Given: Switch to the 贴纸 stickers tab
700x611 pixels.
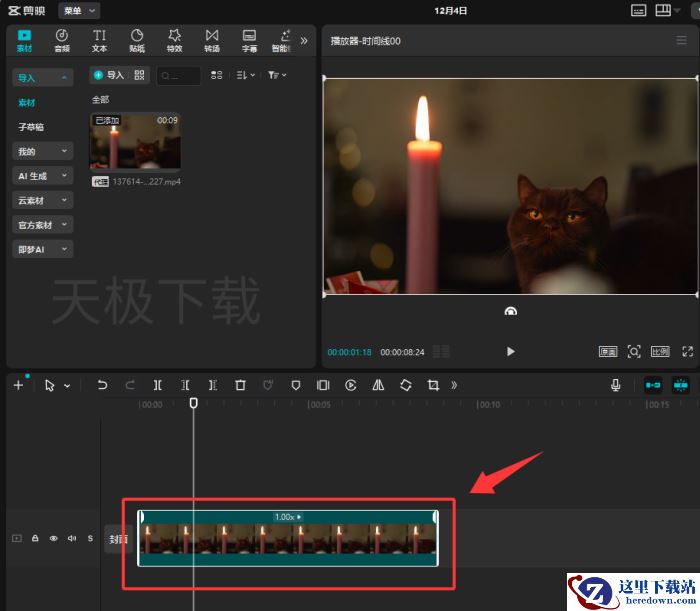Looking at the screenshot, I should 137,41.
